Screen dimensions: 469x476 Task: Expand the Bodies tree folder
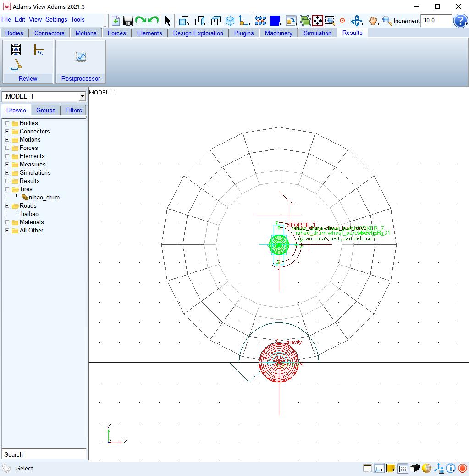pos(7,123)
